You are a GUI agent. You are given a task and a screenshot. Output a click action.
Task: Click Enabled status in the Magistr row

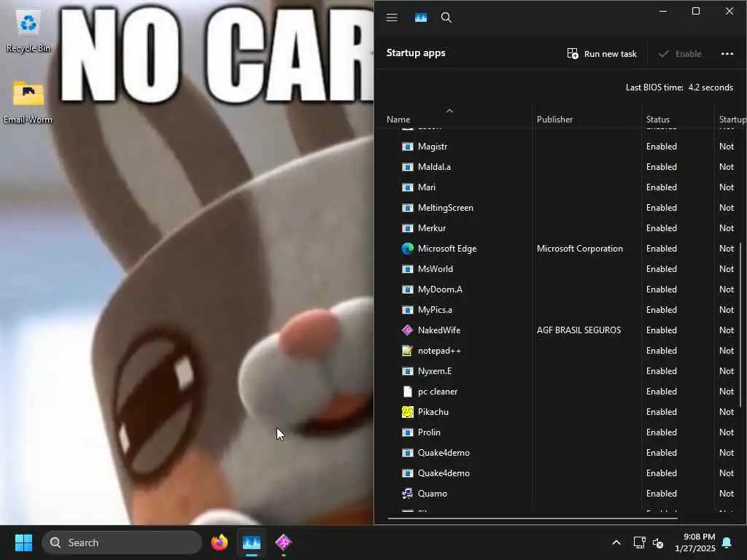pos(661,147)
